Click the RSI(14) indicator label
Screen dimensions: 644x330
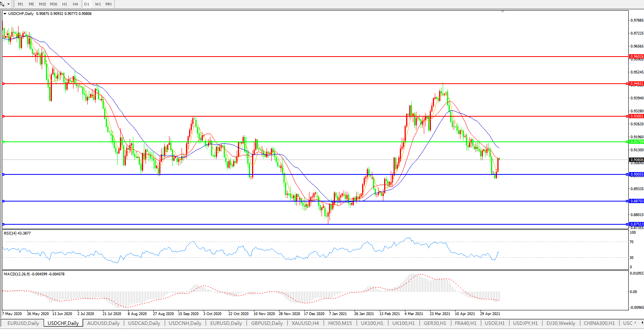click(17, 233)
